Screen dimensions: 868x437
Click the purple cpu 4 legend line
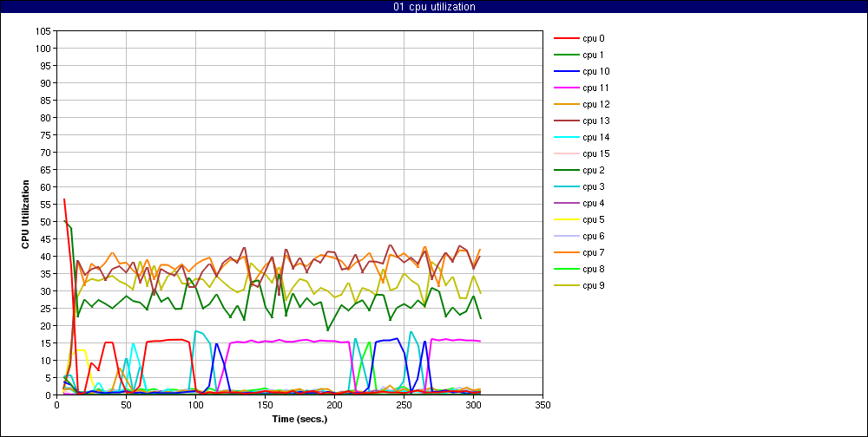click(566, 203)
